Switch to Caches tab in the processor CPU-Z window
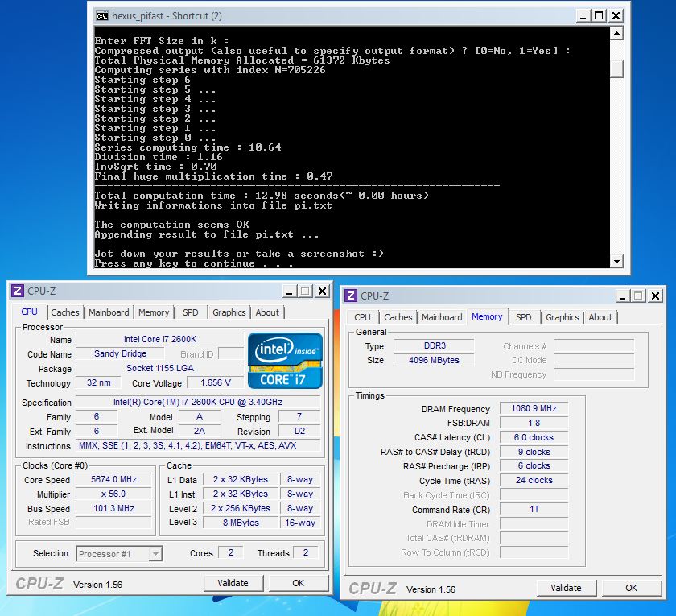This screenshot has width=676, height=616. tap(65, 312)
